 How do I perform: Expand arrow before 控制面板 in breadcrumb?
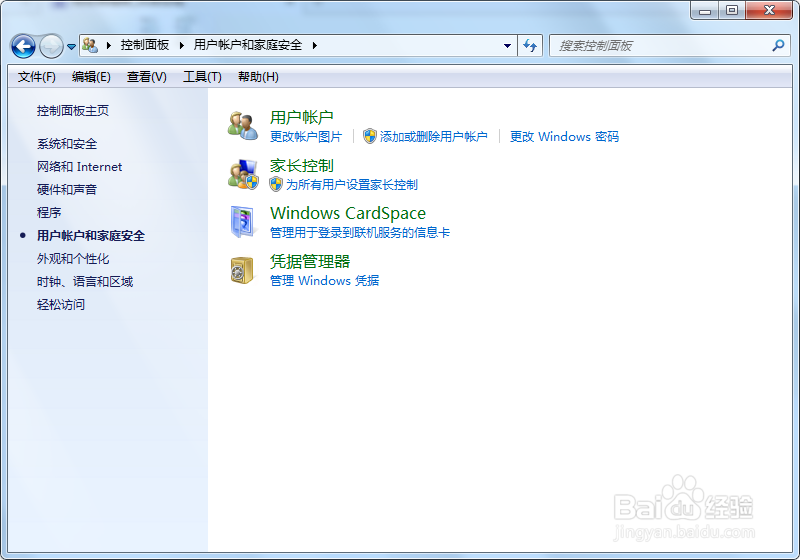tap(109, 45)
